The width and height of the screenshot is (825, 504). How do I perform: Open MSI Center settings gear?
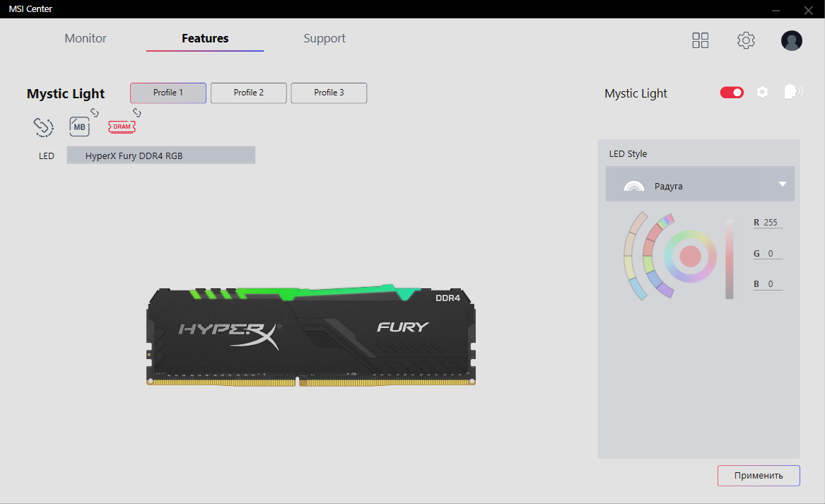pos(746,40)
